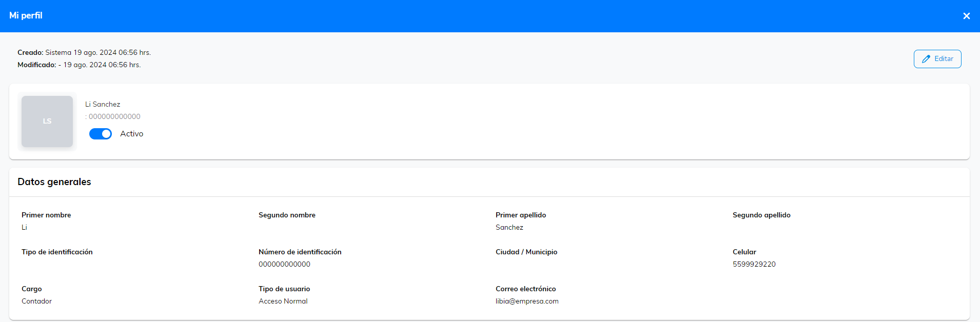The image size is (980, 322).
Task: Click the pencil icon in Editar
Action: tap(926, 59)
